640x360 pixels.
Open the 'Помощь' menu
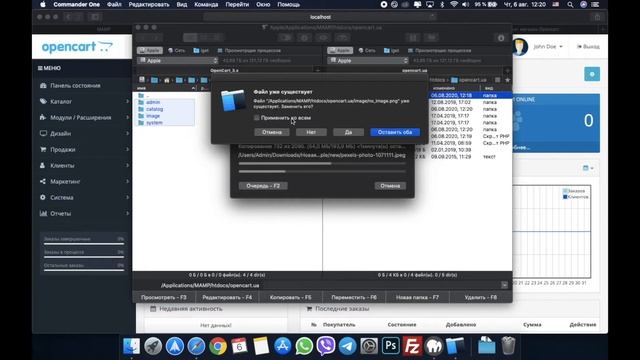[x=289, y=4]
